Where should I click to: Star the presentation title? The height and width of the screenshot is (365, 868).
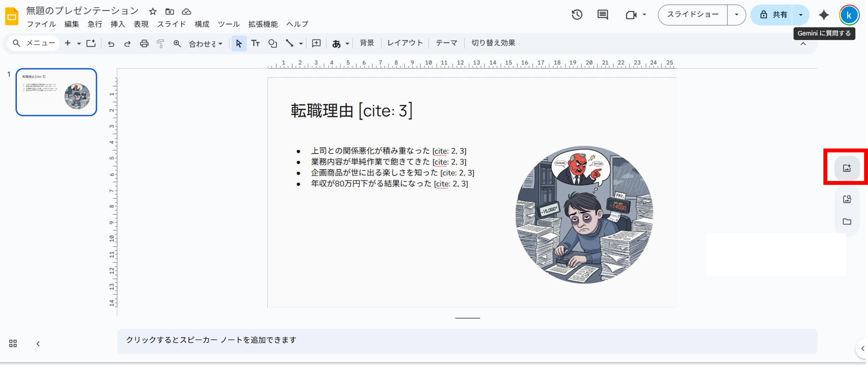pyautogui.click(x=153, y=11)
